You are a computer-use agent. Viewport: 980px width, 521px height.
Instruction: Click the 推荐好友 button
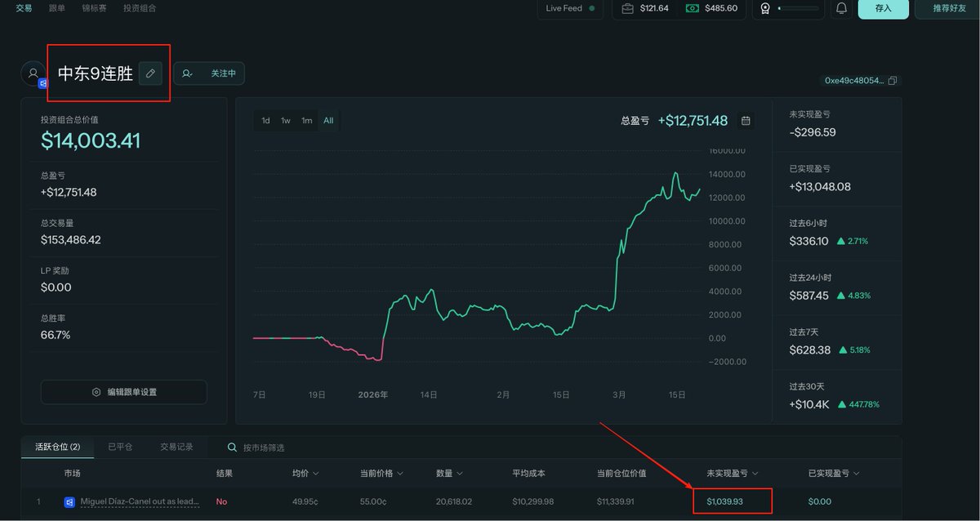(947, 8)
